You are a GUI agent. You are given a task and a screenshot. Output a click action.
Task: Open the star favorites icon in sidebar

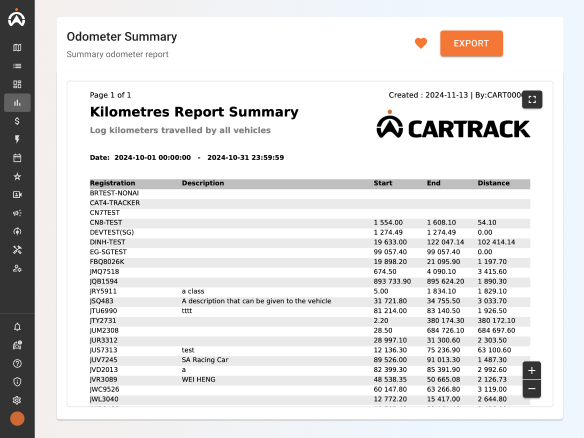click(17, 177)
